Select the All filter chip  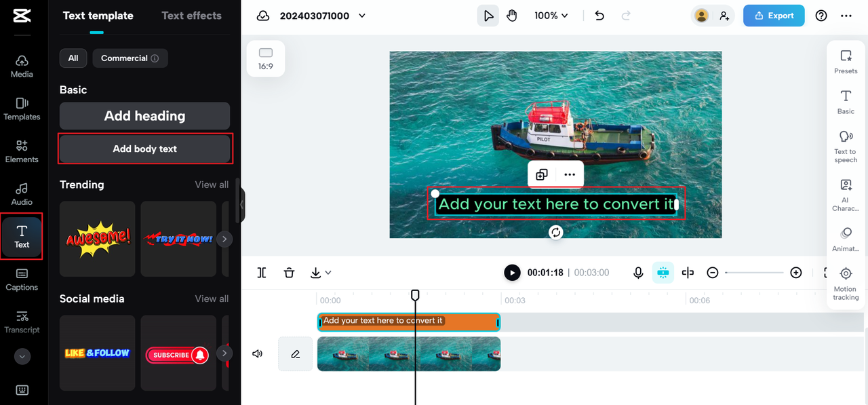click(x=73, y=58)
